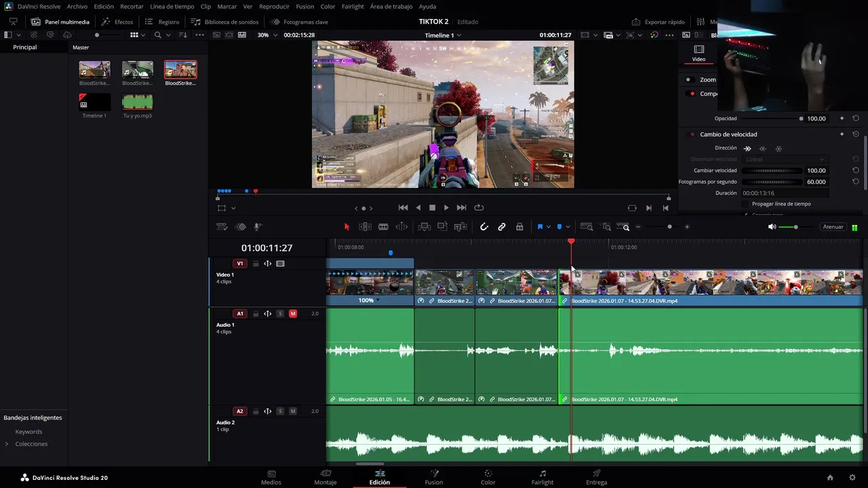Mute the timeline speaker volume icon
The height and width of the screenshot is (488, 868).
772,227
